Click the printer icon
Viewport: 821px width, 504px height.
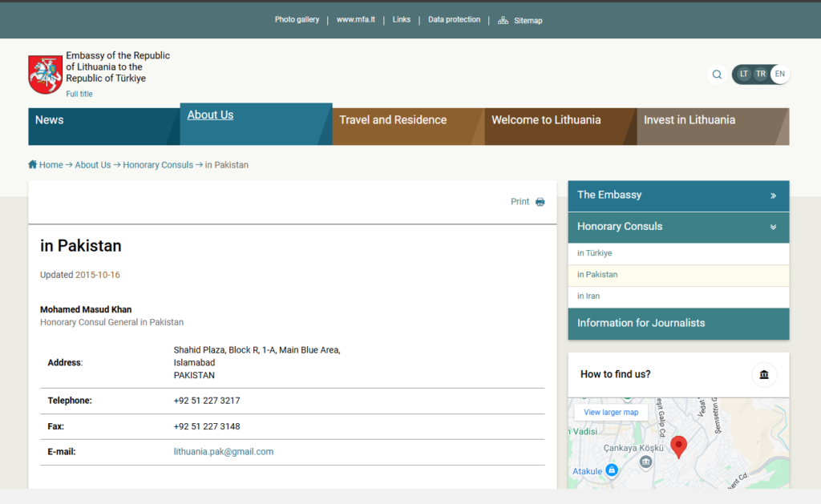pyautogui.click(x=540, y=202)
